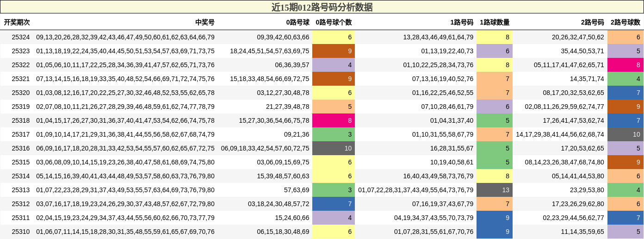644x239 pixels.
Task: Select draw period 25323
Action: [21, 51]
